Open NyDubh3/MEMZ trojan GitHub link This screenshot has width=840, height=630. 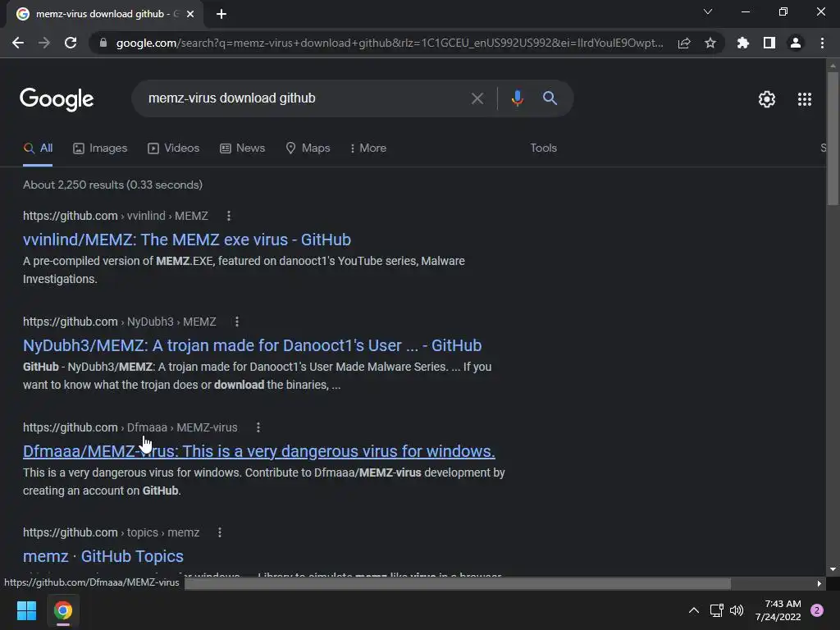253,345
